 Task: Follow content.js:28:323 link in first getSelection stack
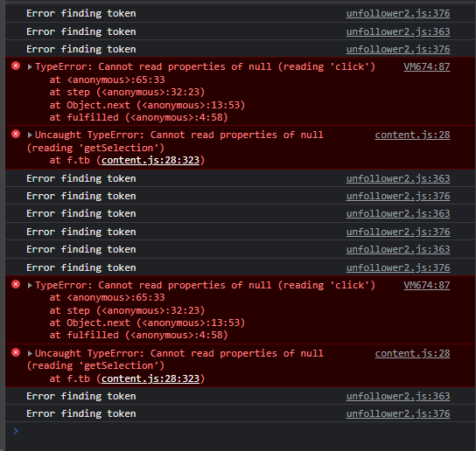pyautogui.click(x=150, y=160)
